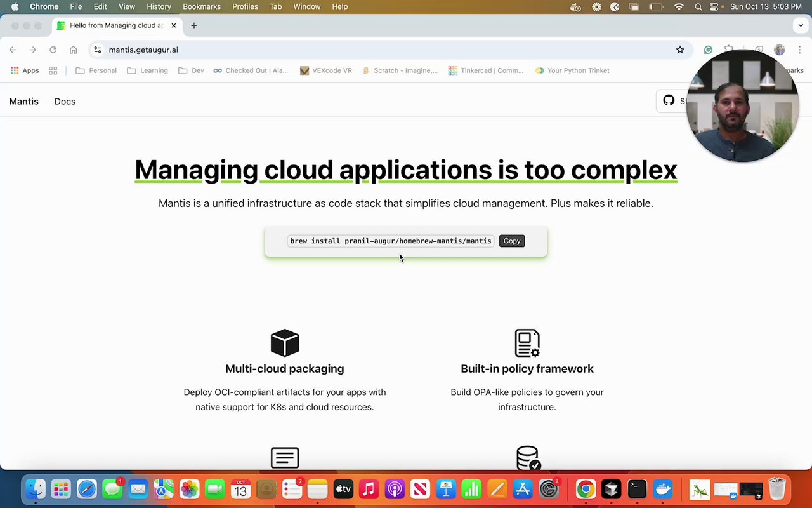
Task: Click the Built-in policy framework heading
Action: (527, 369)
